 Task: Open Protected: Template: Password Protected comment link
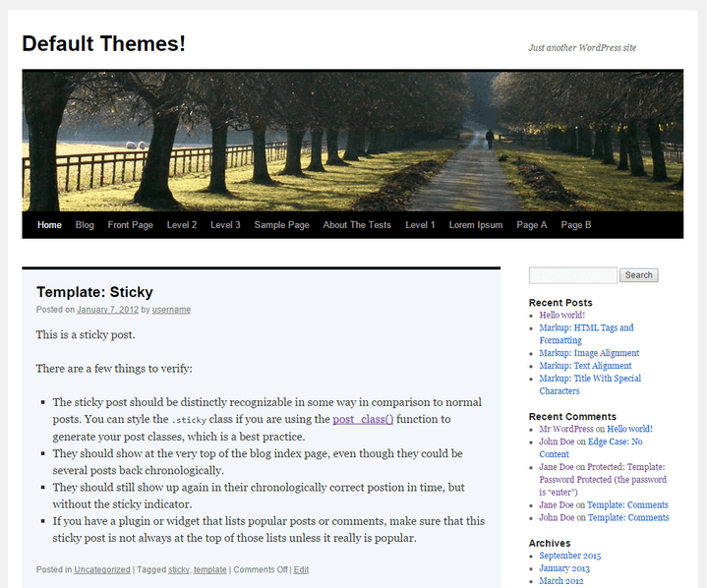603,479
